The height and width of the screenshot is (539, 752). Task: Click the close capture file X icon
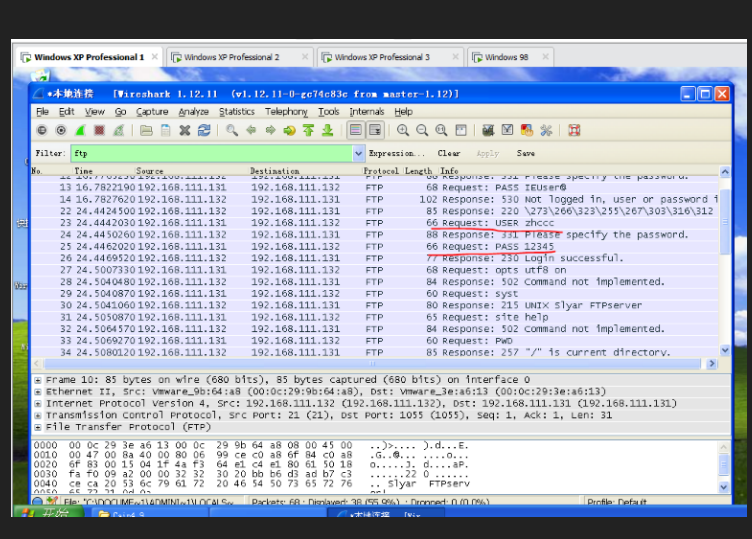185,130
